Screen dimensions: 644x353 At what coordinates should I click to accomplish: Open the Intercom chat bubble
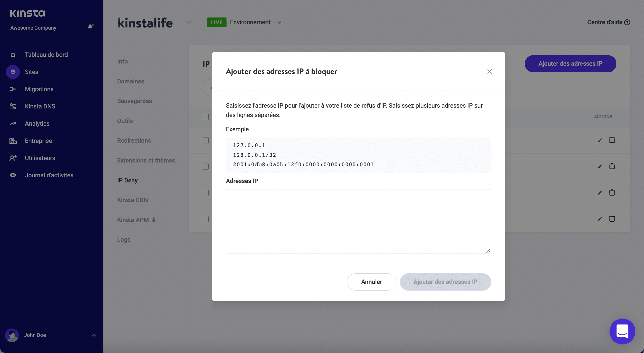[622, 331]
